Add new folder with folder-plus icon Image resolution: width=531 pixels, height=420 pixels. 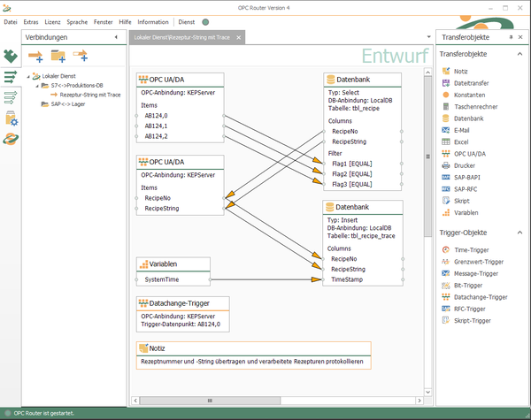pos(58,57)
